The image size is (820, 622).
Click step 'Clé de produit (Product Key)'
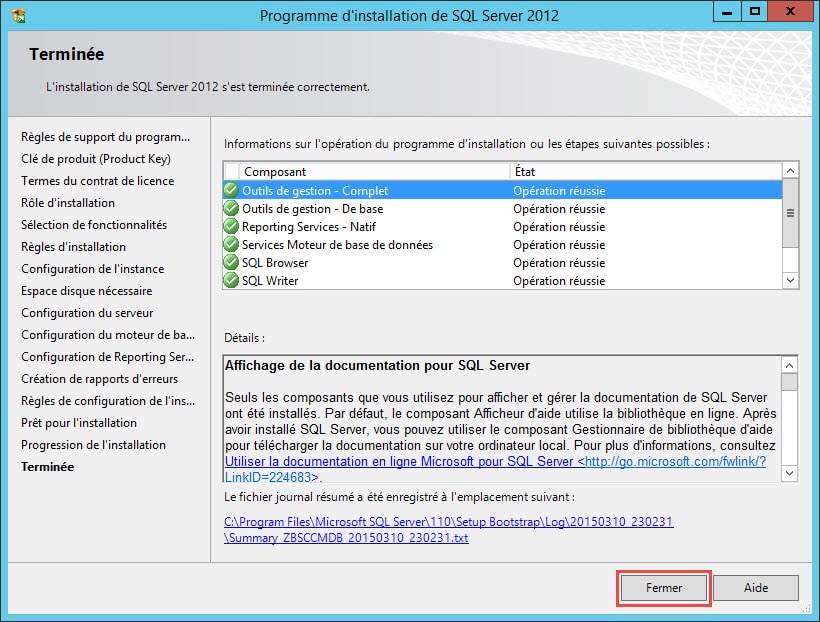96,159
